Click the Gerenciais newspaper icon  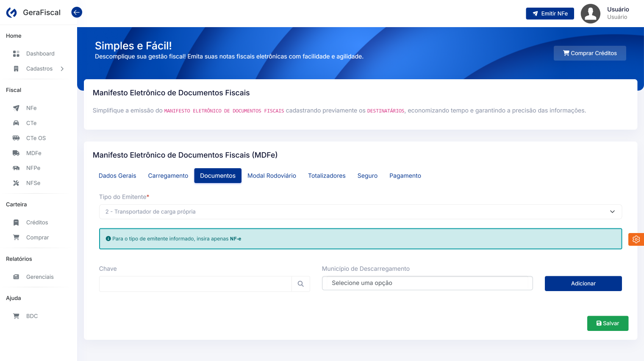[x=16, y=277]
